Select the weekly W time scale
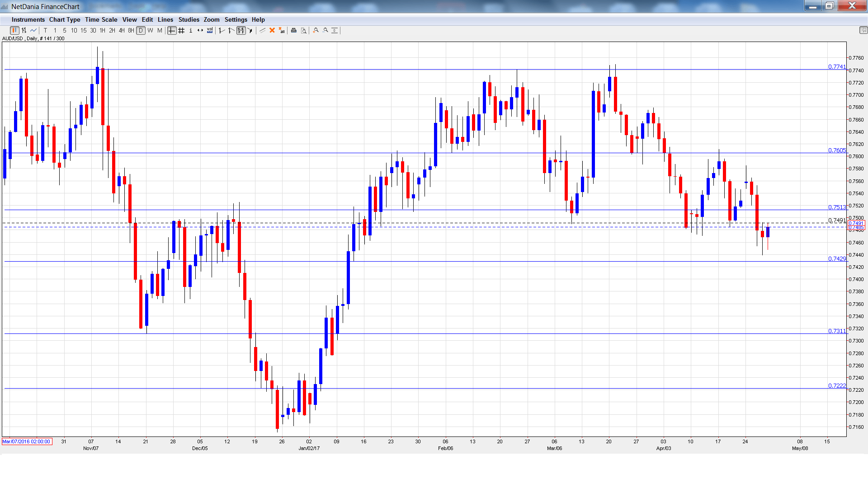Screen dimensions: 868x488 click(x=151, y=30)
